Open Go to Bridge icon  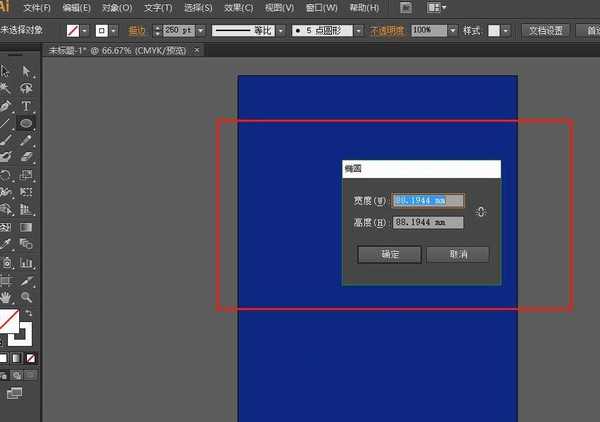click(406, 8)
